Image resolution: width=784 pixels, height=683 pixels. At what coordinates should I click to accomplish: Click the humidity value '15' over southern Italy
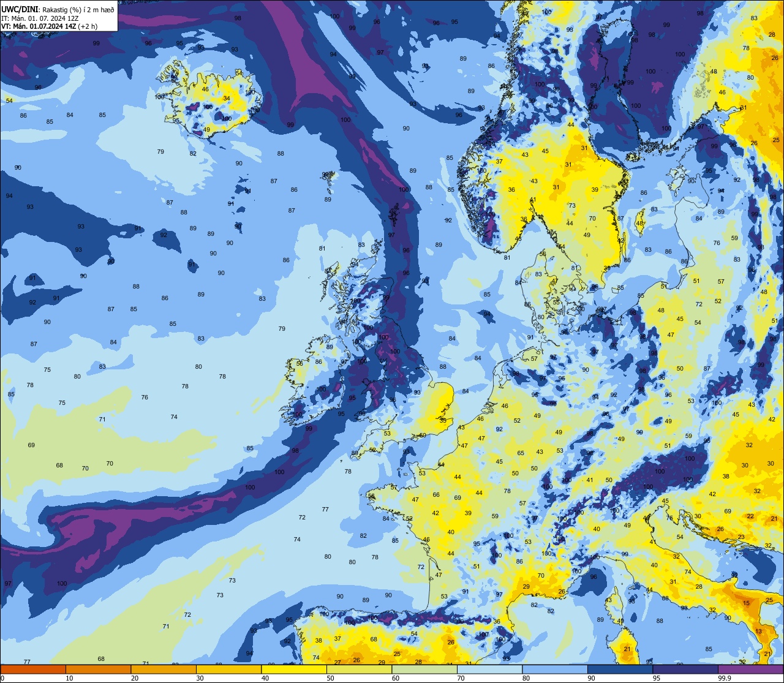click(746, 603)
